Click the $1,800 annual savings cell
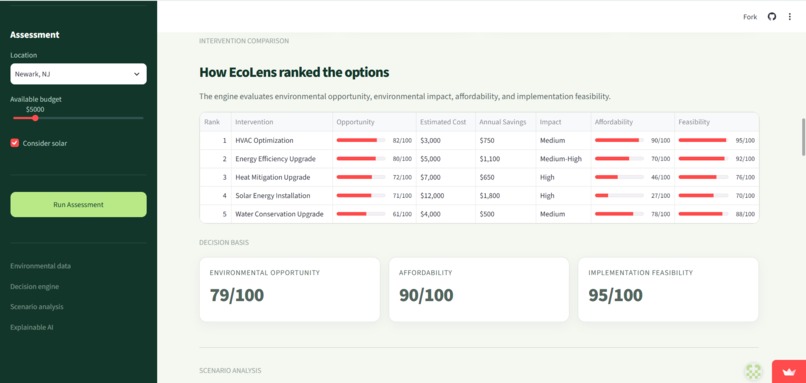The image size is (806, 383). pyautogui.click(x=506, y=195)
